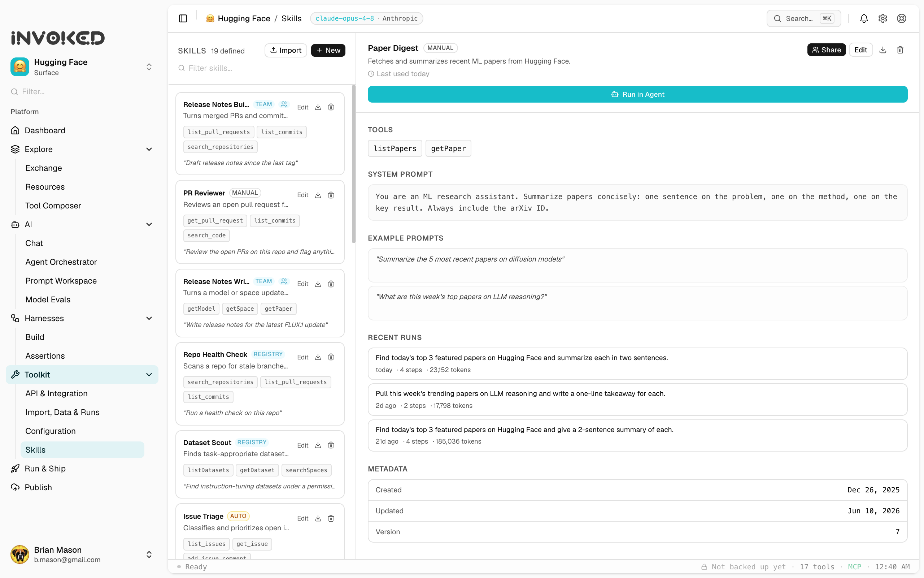Delete the Repo Health Check skill
The height and width of the screenshot is (578, 924).
(x=331, y=357)
